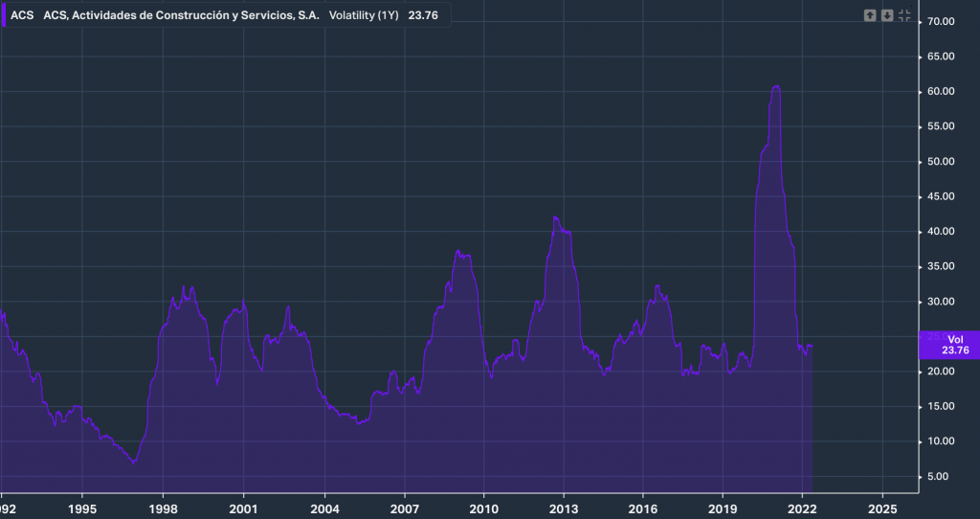Screen dimensions: 980x519
Task: Click the 45.00 label on price axis
Action: point(943,196)
